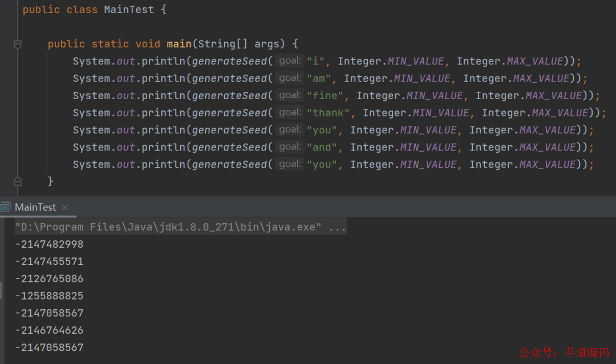Collapse the main method fold marker
Screen dimensions: 616x364
point(18,44)
